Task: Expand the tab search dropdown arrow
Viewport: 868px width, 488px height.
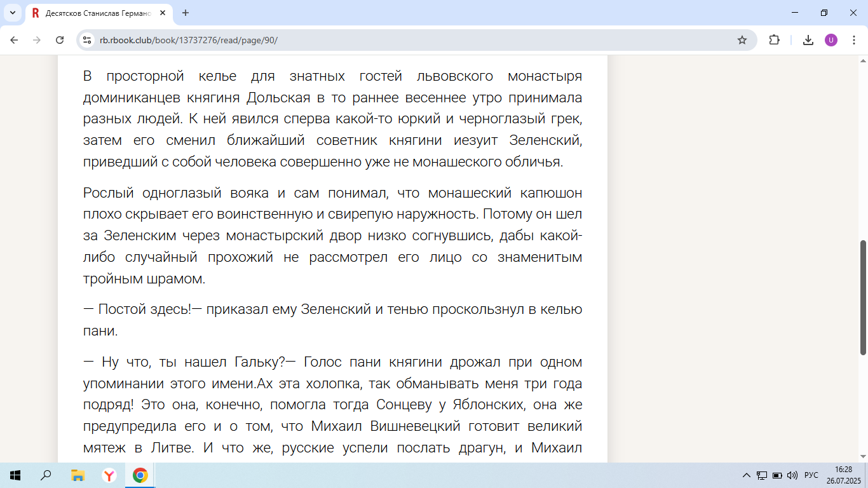Action: click(x=12, y=13)
